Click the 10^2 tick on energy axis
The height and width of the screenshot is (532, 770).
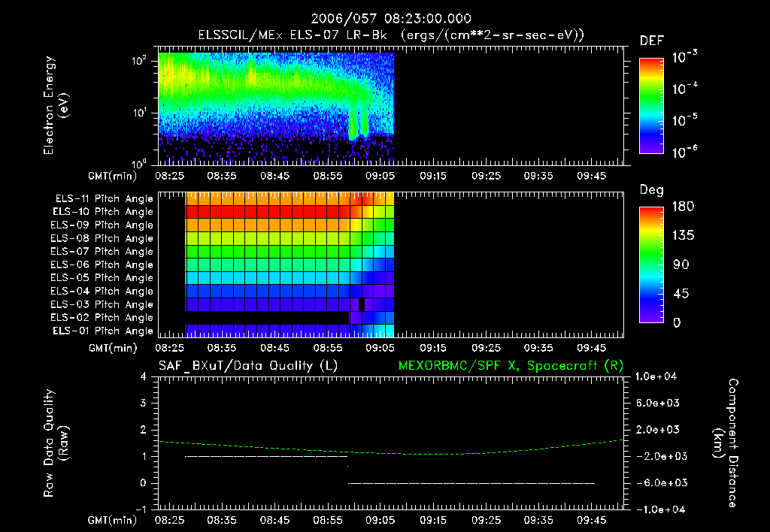tap(139, 60)
